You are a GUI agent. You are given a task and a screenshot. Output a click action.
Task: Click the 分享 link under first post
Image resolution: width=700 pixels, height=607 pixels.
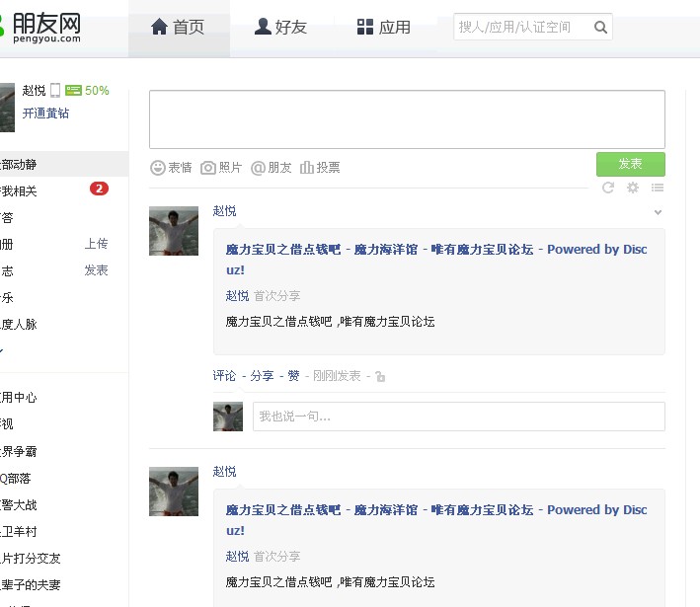[x=262, y=376]
